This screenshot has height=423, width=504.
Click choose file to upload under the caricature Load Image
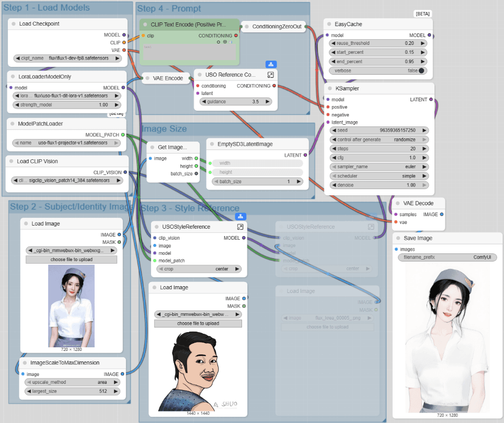pyautogui.click(x=198, y=323)
